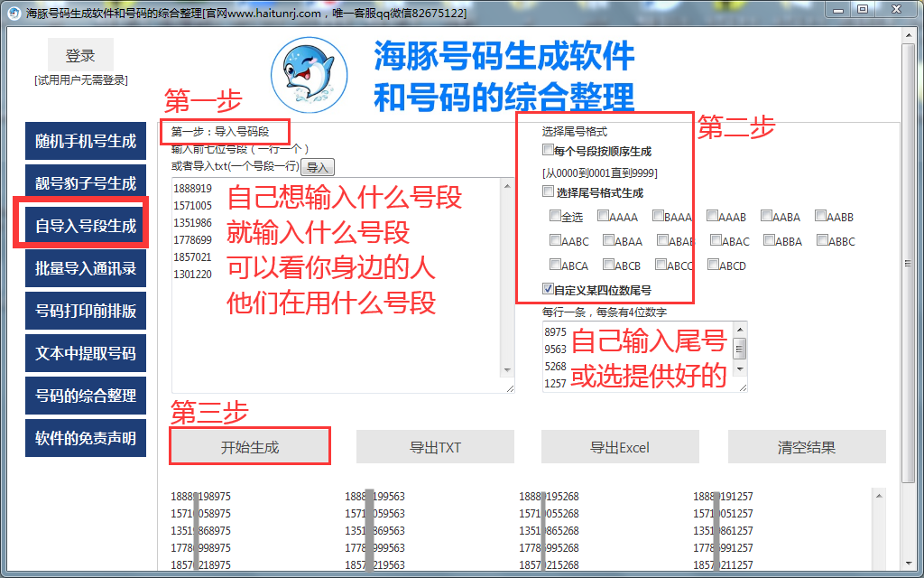
Task: Tick the 全选 checkbox
Action: tap(555, 217)
